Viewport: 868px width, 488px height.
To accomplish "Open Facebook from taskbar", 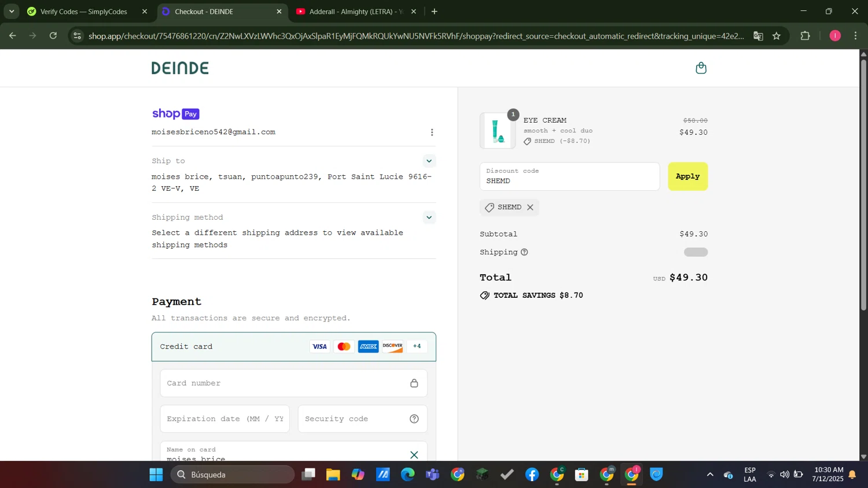I will (x=532, y=475).
